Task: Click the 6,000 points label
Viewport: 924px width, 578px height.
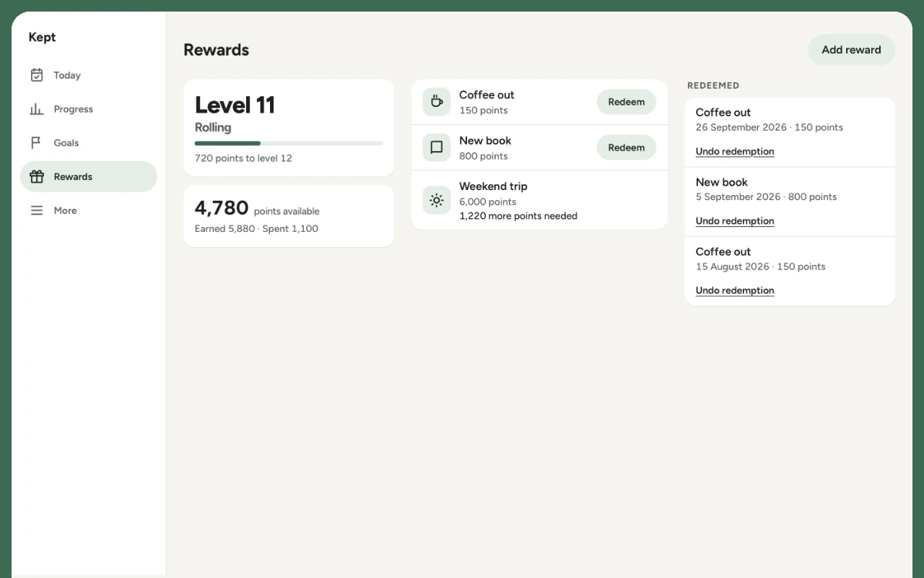Action: coord(488,202)
